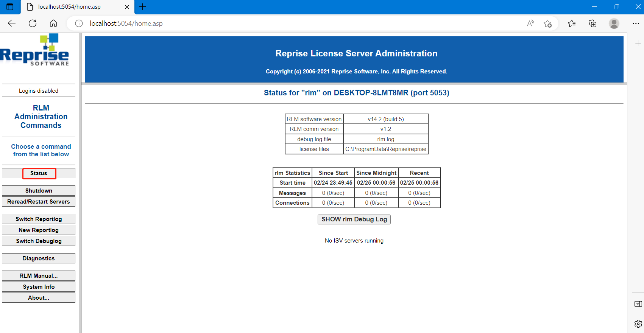Hide the sidebar panel icon
644x333 pixels.
tap(638, 304)
